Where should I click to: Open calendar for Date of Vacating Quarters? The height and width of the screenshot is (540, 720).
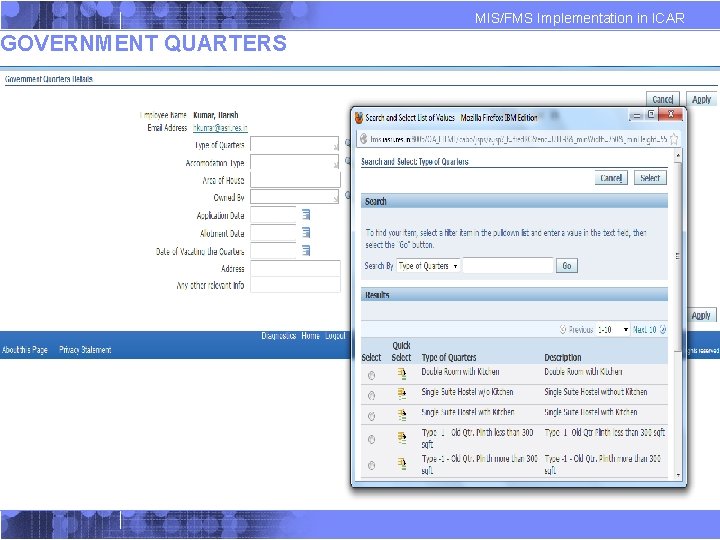[306, 250]
